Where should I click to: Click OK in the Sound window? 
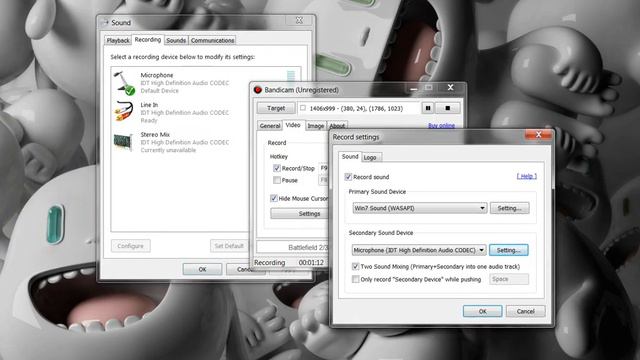[x=202, y=269]
